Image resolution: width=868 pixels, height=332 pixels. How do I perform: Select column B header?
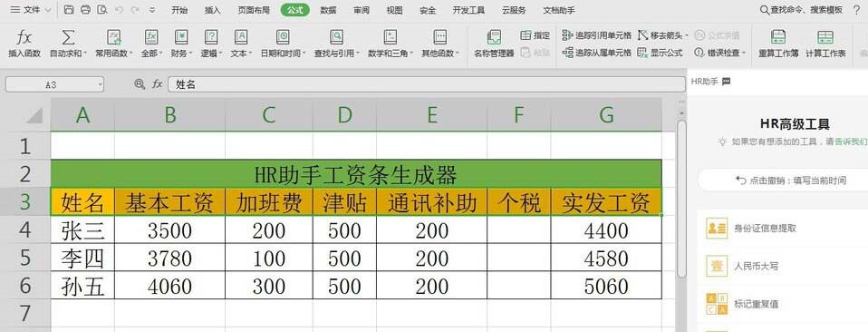click(170, 114)
